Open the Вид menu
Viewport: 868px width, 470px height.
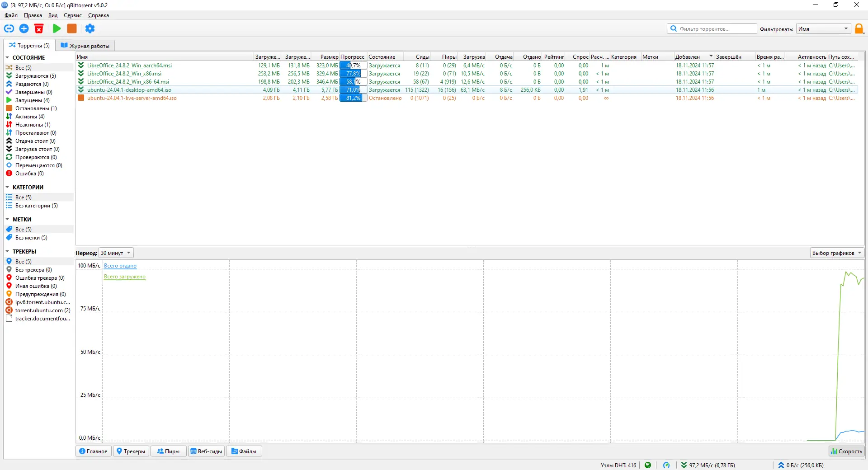pyautogui.click(x=53, y=15)
